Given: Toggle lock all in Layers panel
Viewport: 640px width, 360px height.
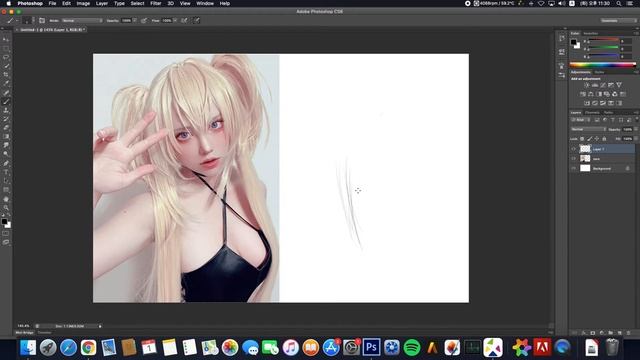Looking at the screenshot, I should pos(604,139).
